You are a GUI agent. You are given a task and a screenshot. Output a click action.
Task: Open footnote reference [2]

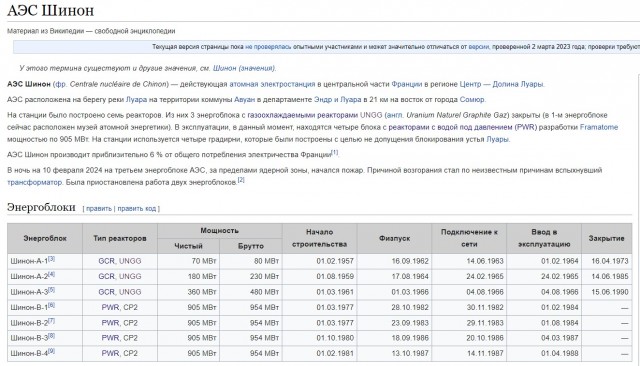pyautogui.click(x=241, y=180)
